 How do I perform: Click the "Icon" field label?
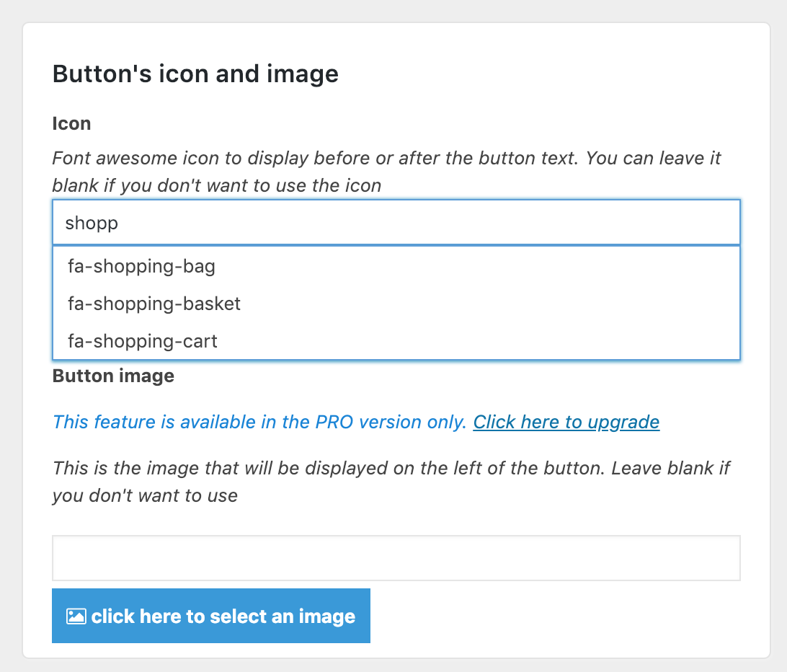coord(71,123)
